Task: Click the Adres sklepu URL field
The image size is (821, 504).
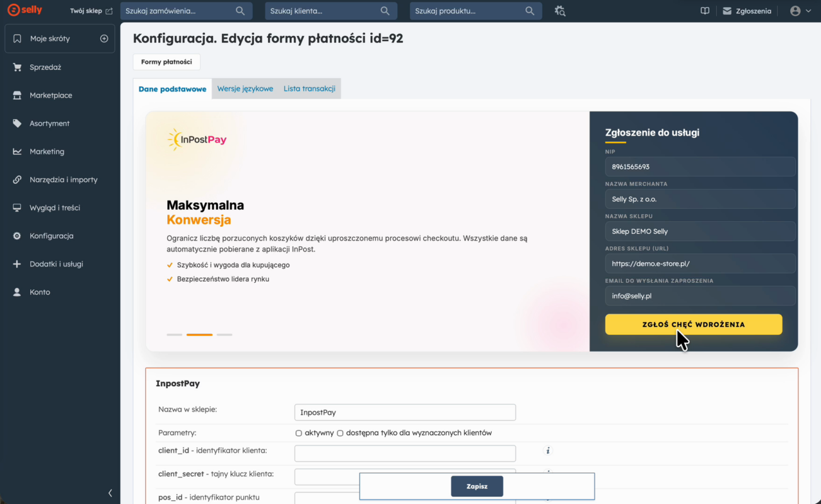Action: (700, 263)
